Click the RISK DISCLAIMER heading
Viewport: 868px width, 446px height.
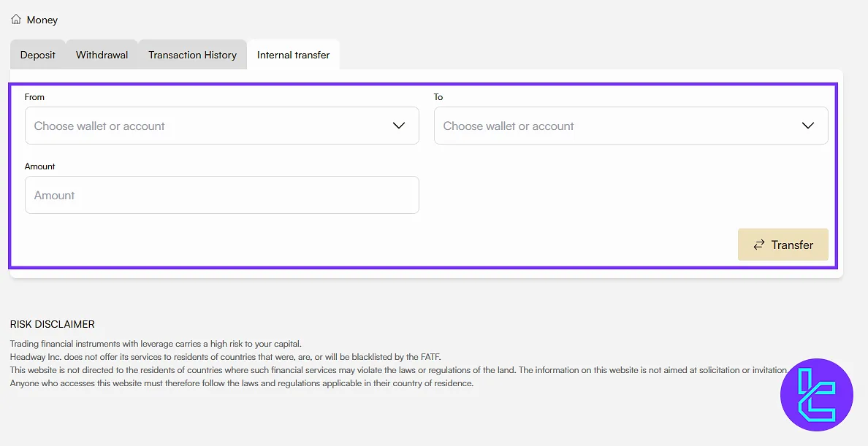[53, 324]
